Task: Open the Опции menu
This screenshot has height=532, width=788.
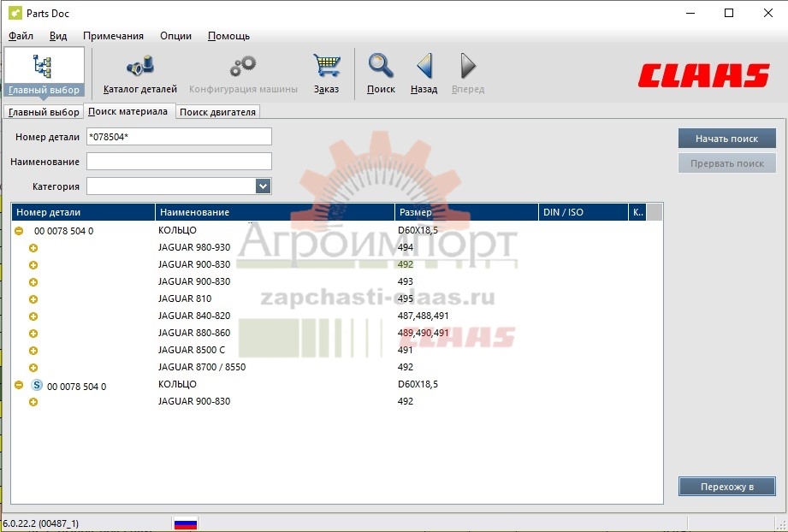Action: (x=176, y=36)
